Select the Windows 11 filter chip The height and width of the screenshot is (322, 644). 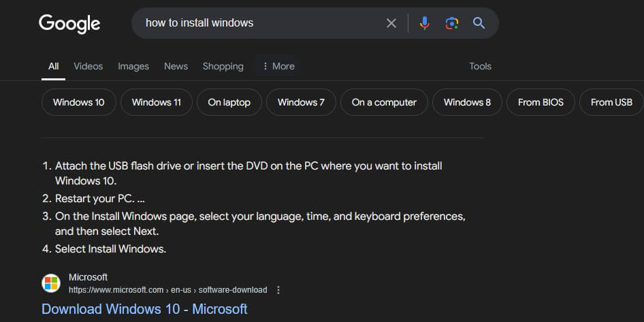pyautogui.click(x=157, y=102)
